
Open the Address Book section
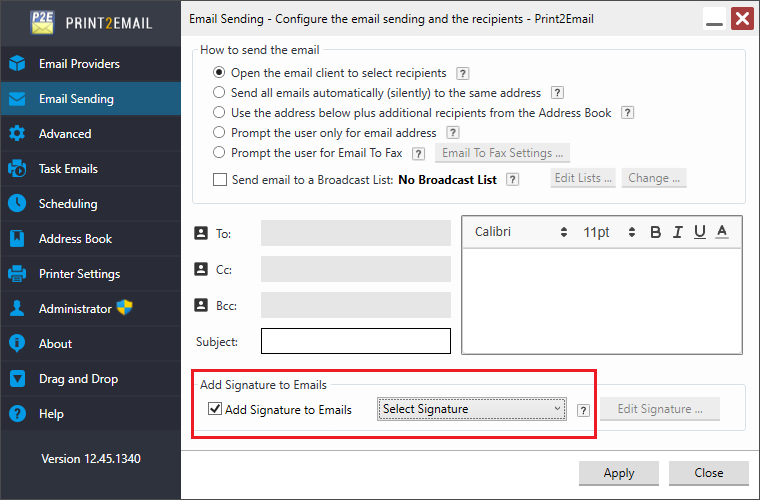point(75,239)
